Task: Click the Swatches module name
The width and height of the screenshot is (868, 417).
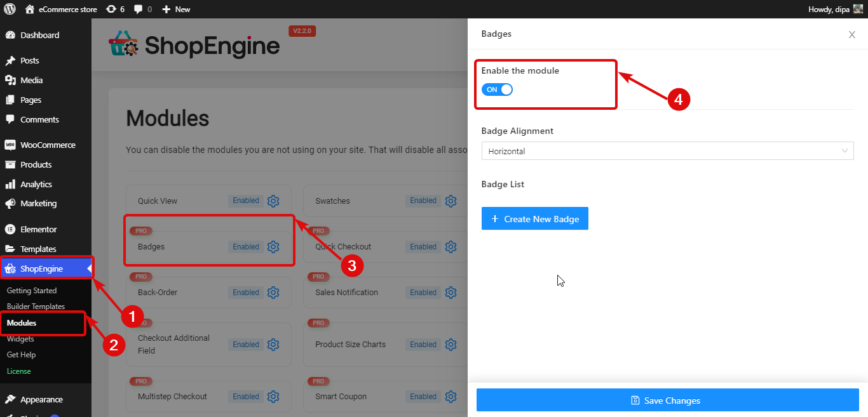Action: 333,201
